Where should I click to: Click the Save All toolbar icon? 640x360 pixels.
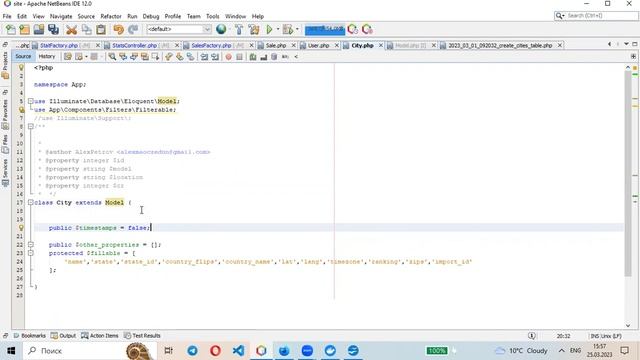[x=53, y=29]
